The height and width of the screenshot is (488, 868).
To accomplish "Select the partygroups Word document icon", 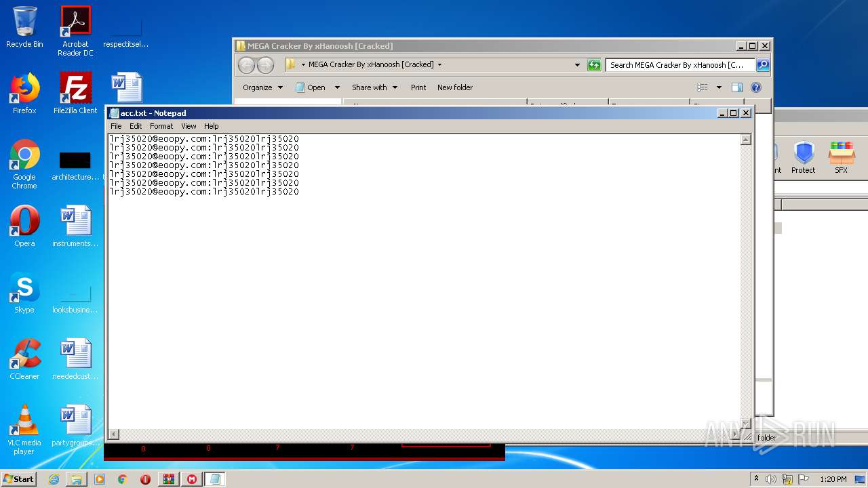I will 75,426.
